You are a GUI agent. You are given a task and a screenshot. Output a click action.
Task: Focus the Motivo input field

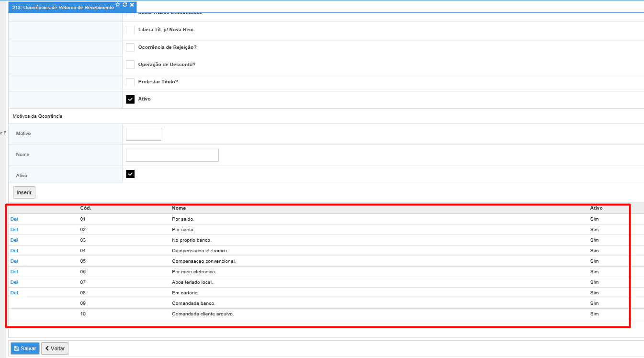tap(144, 134)
